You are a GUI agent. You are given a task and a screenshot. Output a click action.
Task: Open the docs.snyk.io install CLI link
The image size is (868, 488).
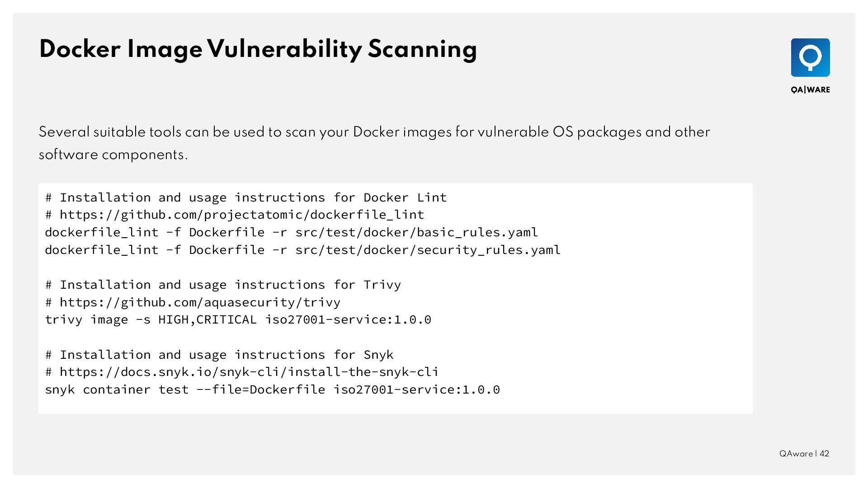[x=249, y=372]
